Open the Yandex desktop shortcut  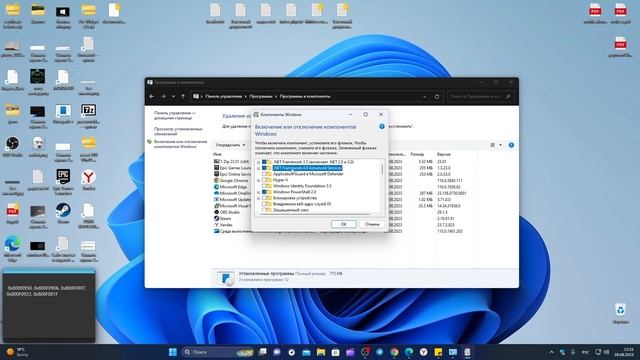(88, 180)
